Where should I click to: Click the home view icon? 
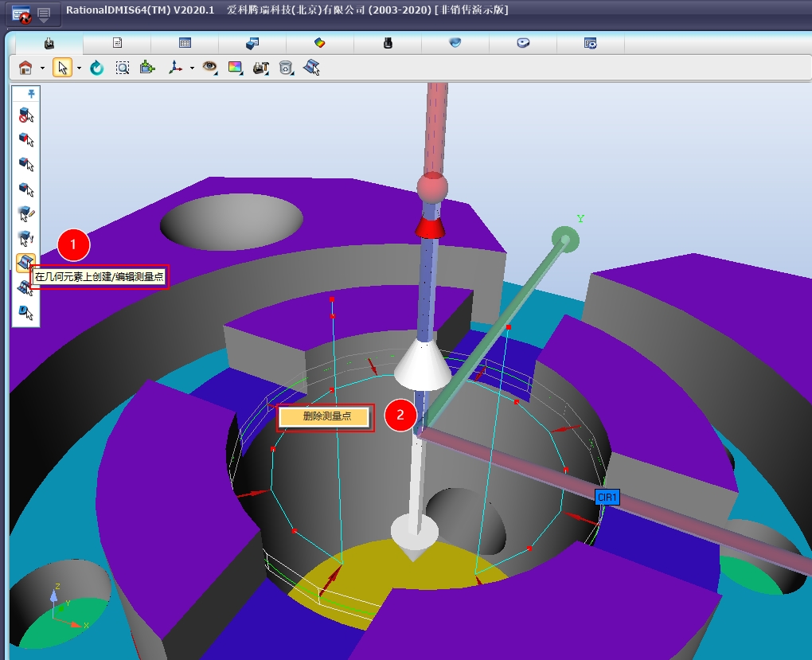click(25, 68)
